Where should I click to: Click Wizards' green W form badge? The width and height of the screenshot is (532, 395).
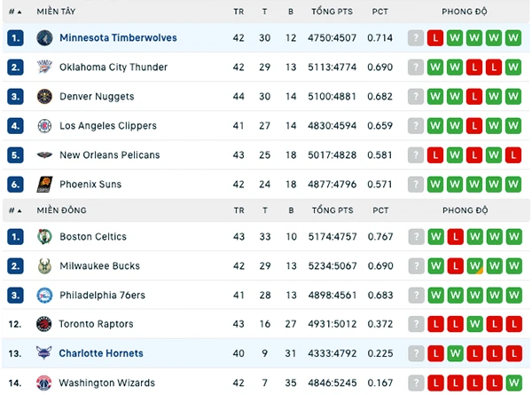(514, 383)
